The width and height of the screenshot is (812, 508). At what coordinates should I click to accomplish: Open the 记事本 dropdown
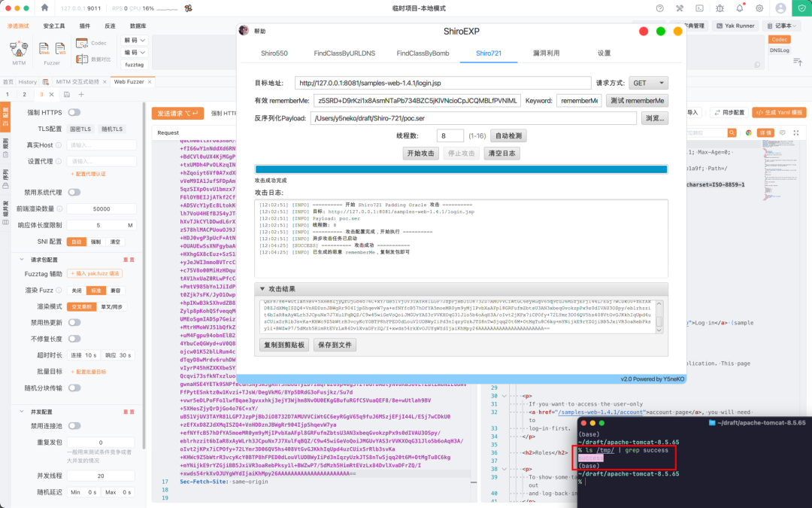[783, 26]
